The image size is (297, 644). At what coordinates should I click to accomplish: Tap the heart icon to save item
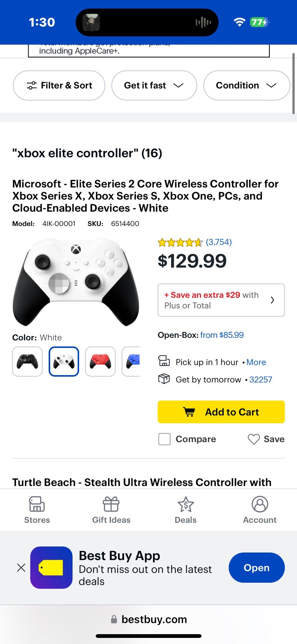click(x=254, y=439)
